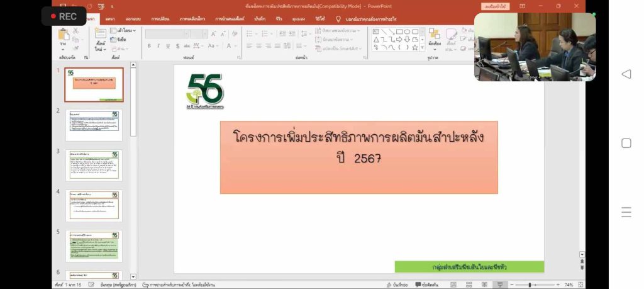This screenshot has height=289, width=644.
Task: Toggle Text Shadow formatting
Action: pos(177,46)
